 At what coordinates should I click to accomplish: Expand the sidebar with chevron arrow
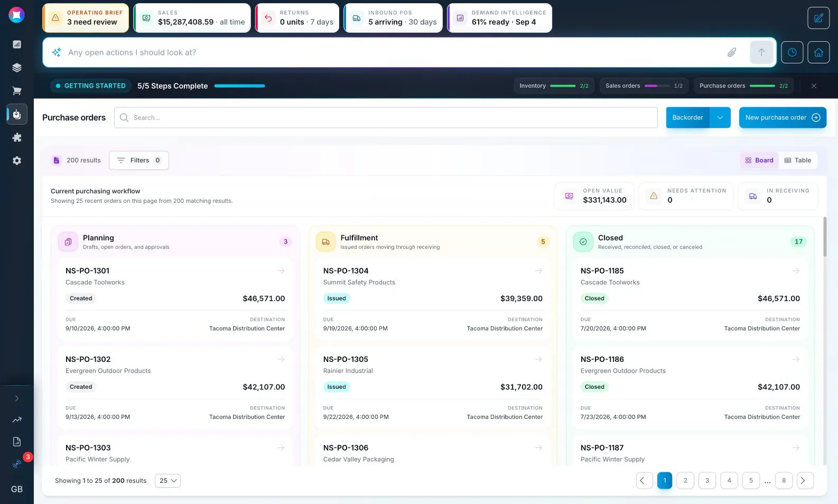[17, 398]
